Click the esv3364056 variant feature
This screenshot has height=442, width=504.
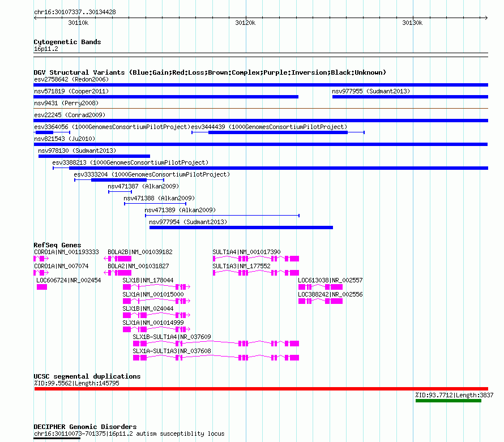click(x=52, y=132)
